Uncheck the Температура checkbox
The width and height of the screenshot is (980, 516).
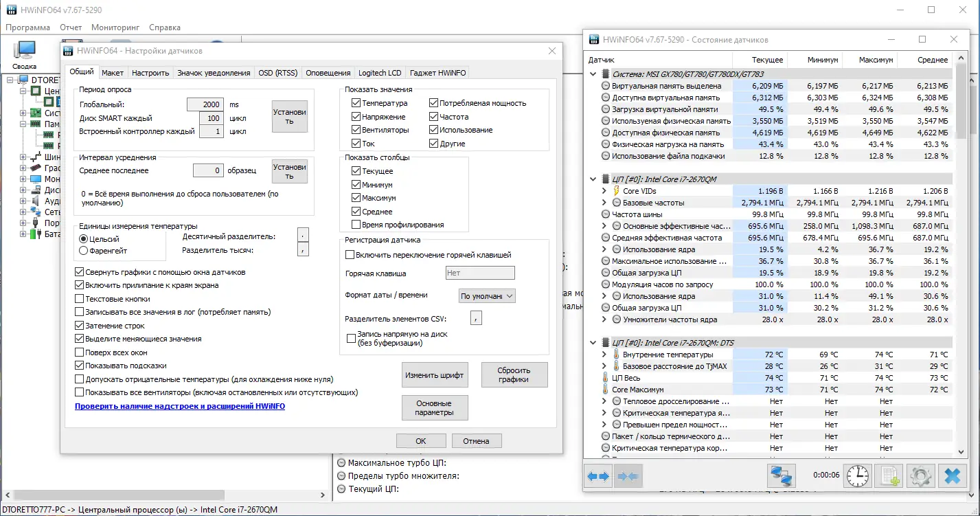[x=356, y=103]
